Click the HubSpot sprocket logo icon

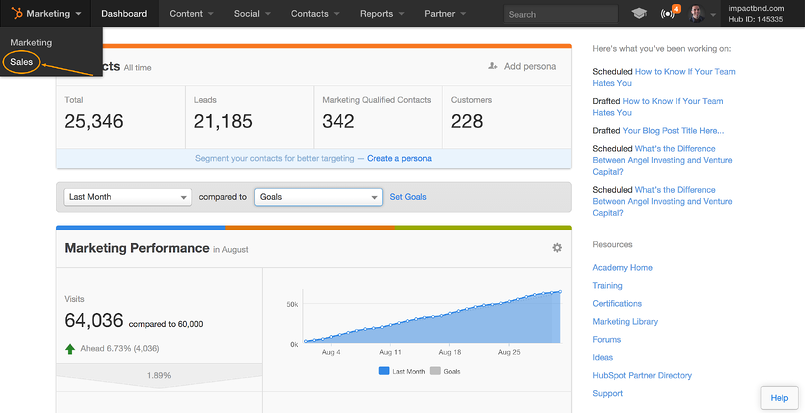coord(17,13)
